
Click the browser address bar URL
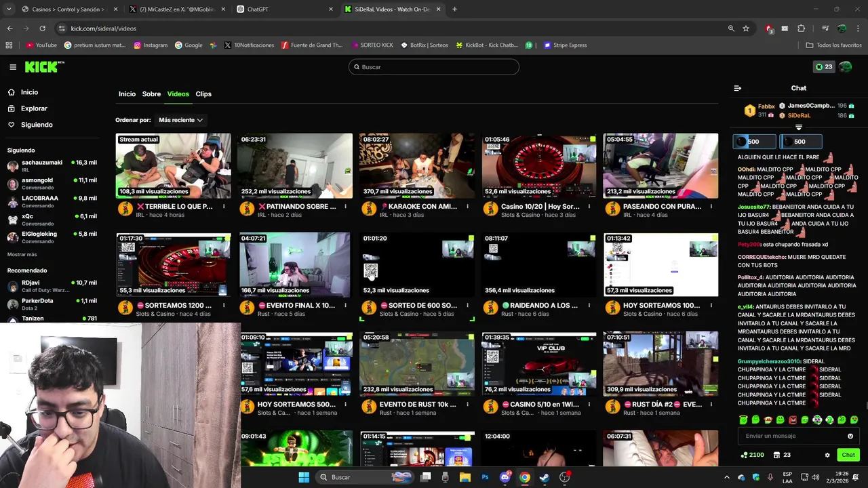104,28
